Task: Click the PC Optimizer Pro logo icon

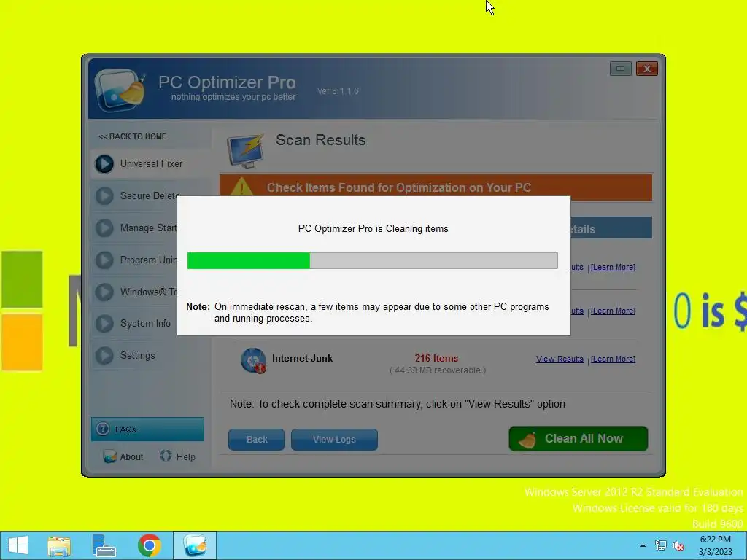Action: pyautogui.click(x=120, y=90)
